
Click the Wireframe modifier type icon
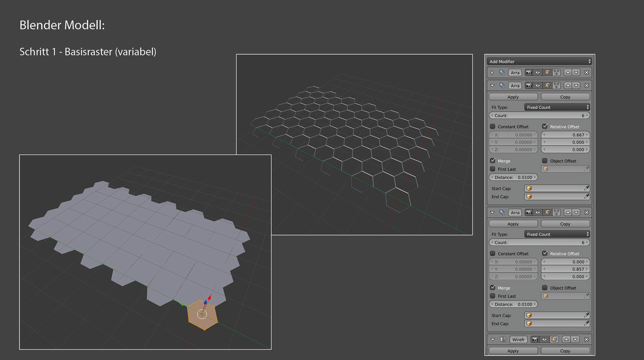coord(503,340)
